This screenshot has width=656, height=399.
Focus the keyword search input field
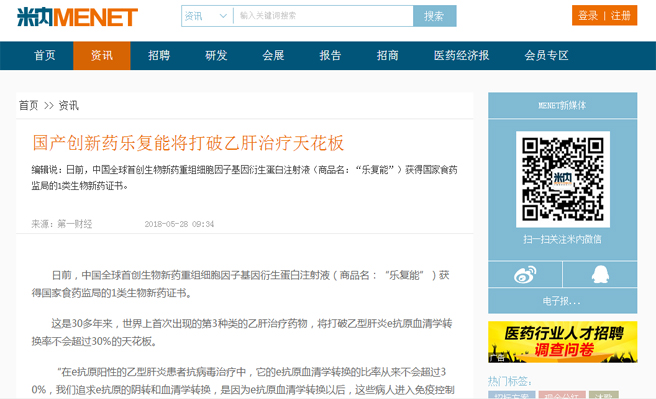(x=323, y=16)
